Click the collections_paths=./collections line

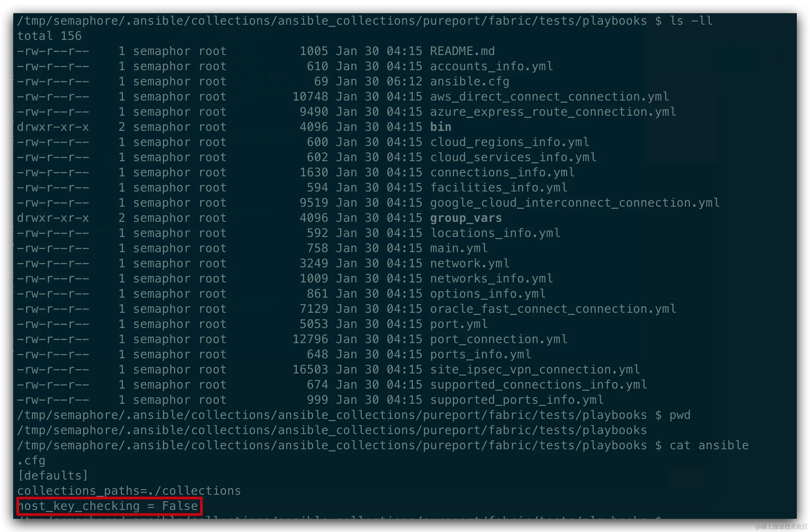tap(129, 490)
